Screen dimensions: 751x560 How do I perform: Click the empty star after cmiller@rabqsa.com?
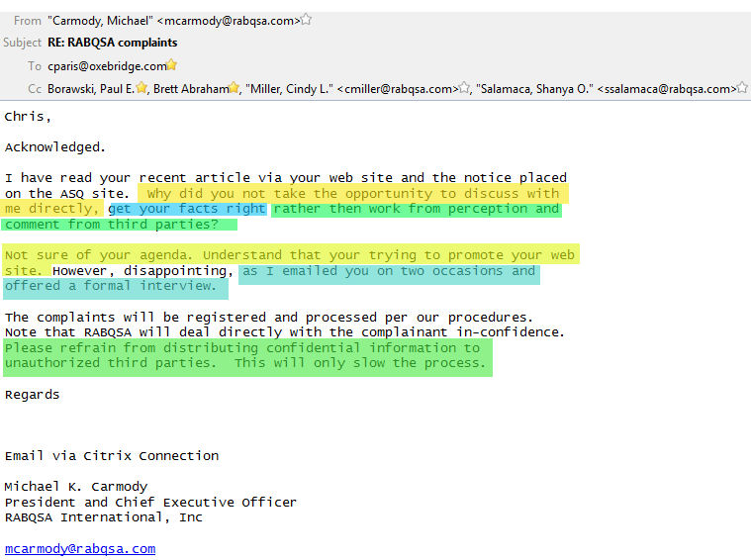point(464,88)
